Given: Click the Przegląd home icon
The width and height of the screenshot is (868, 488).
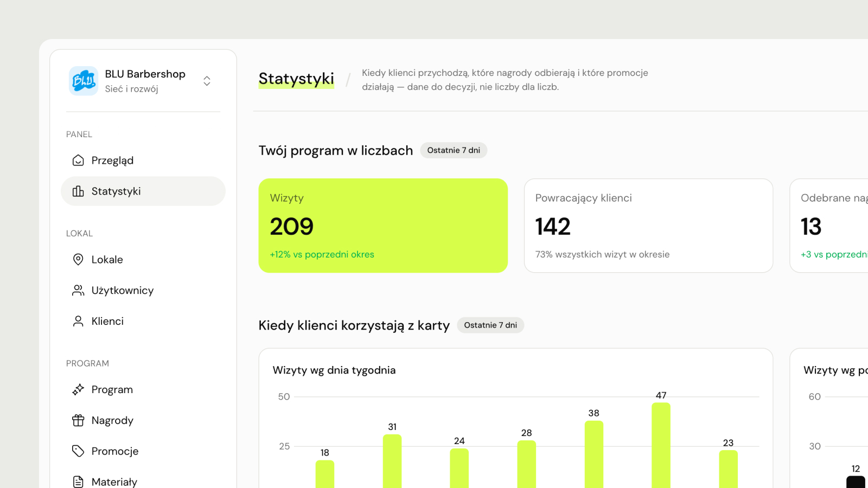Looking at the screenshot, I should point(78,160).
